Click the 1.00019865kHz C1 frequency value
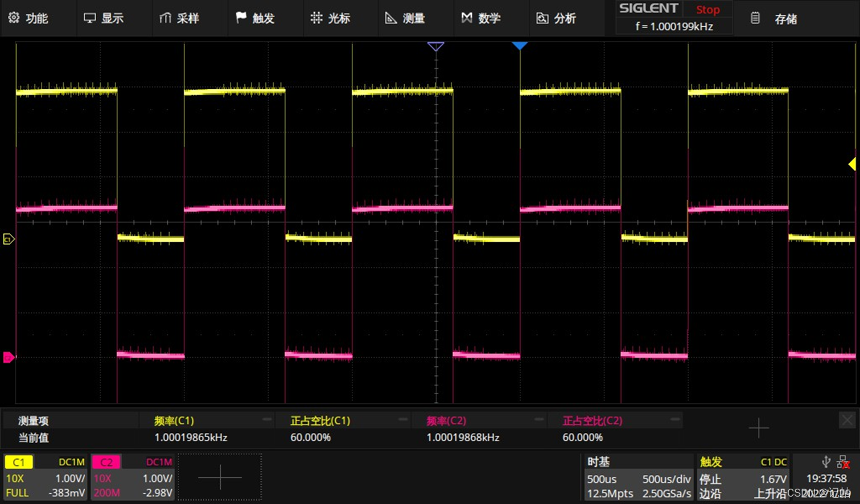The width and height of the screenshot is (860, 504). click(191, 437)
